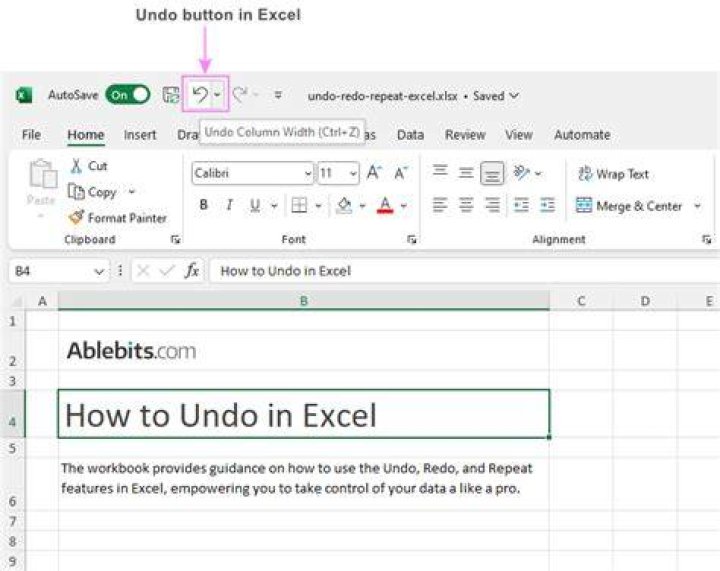The width and height of the screenshot is (720, 571).
Task: Open the Font Color dropdown arrow
Action: 404,205
